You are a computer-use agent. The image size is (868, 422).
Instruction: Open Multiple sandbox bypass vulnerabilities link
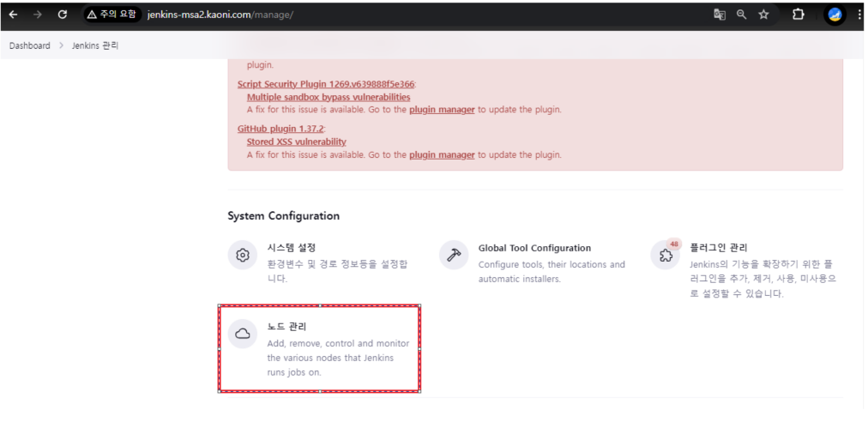tap(329, 97)
